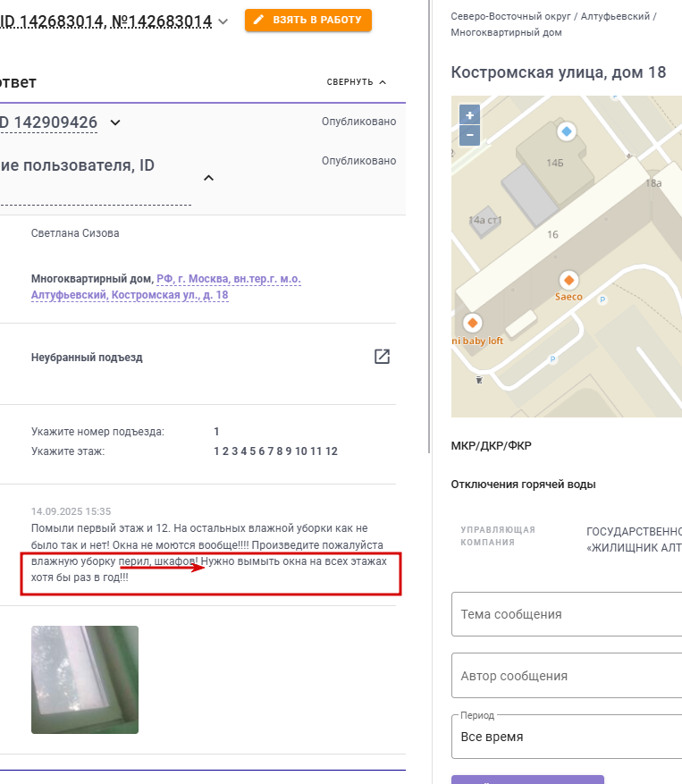This screenshot has width=682, height=784.
Task: Click the orange Saeco map marker
Action: pos(568,281)
